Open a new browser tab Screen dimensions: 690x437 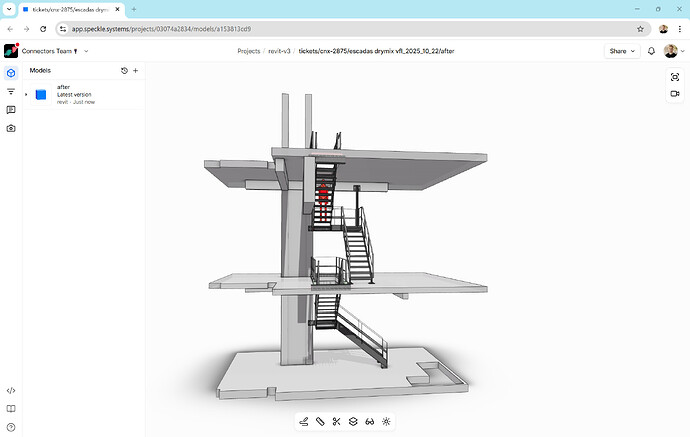(x=134, y=9)
